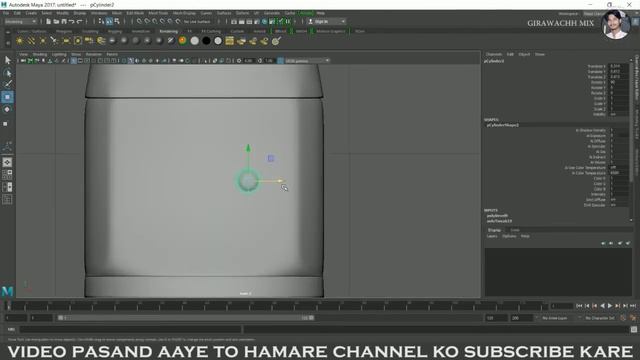Click the ambient light shelf icon

point(19,41)
